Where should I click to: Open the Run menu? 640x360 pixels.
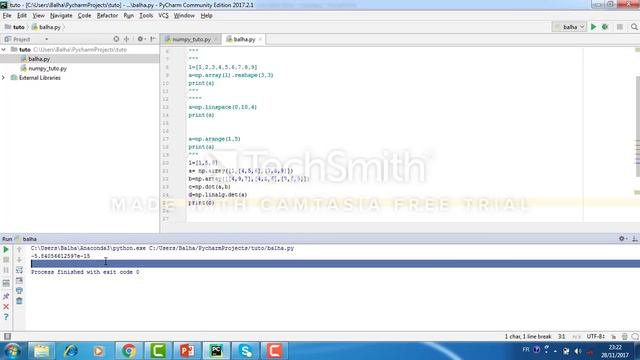point(129,16)
